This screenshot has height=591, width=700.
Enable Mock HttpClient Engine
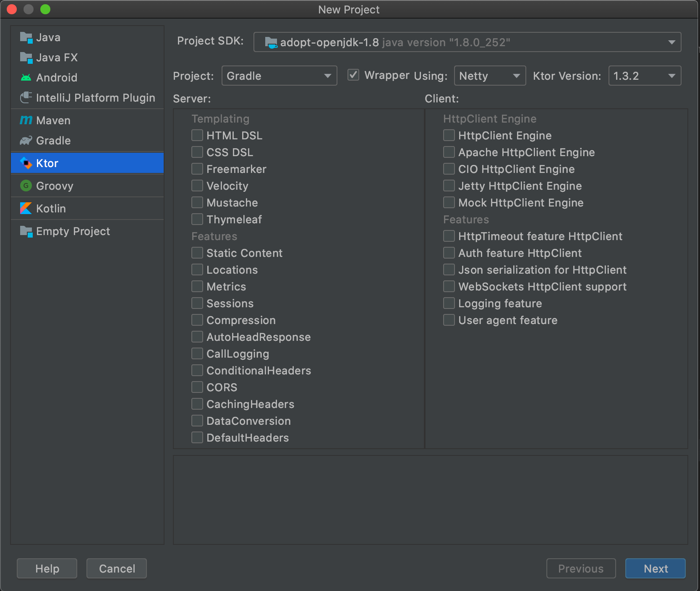449,202
